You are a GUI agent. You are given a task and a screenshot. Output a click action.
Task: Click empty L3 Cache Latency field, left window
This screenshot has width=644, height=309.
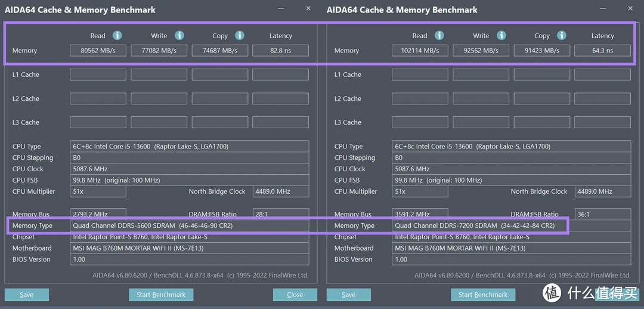click(280, 122)
